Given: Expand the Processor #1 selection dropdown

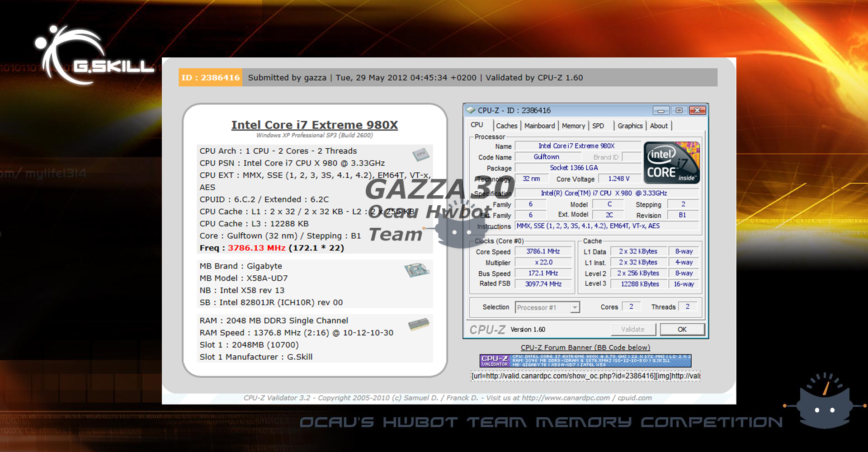Looking at the screenshot, I should 575,307.
